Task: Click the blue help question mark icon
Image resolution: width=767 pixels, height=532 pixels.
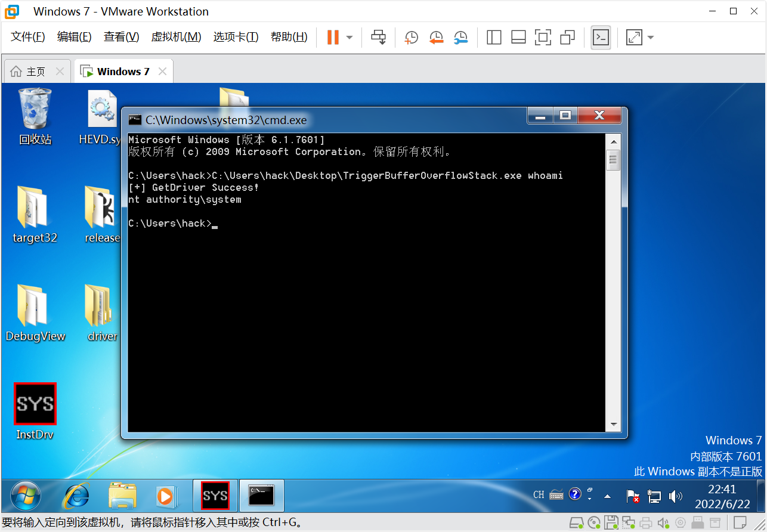Action: tap(575, 494)
